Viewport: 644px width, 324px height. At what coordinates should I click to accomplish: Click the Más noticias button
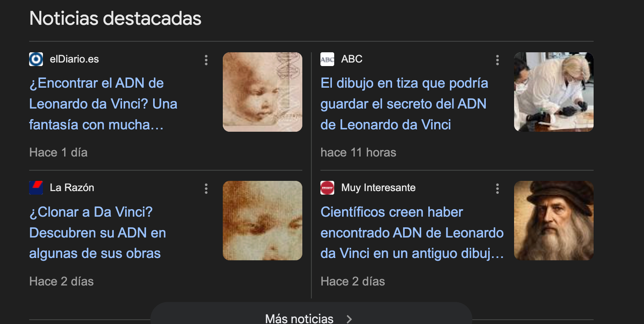click(311, 316)
